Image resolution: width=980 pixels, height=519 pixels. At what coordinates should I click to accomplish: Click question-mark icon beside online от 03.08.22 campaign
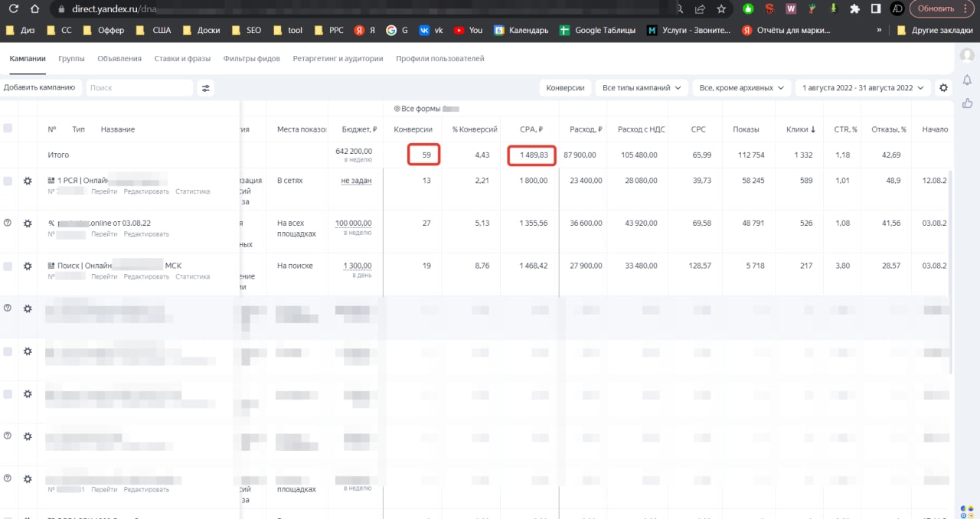(8, 223)
